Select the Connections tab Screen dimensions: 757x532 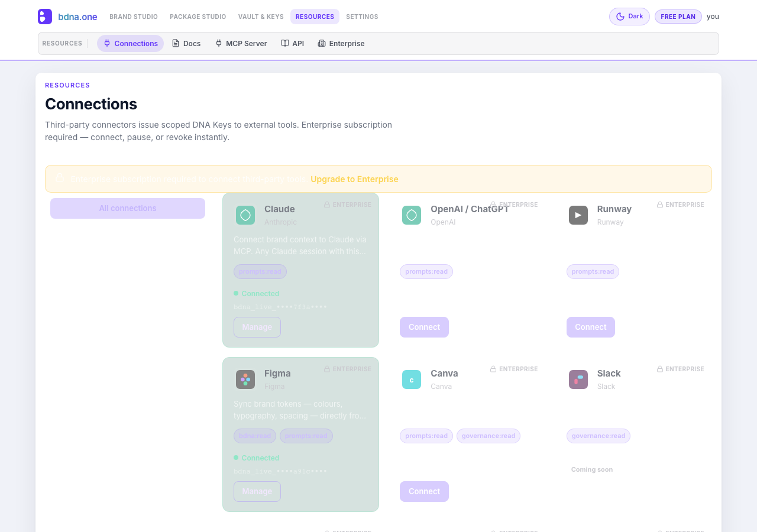[130, 43]
